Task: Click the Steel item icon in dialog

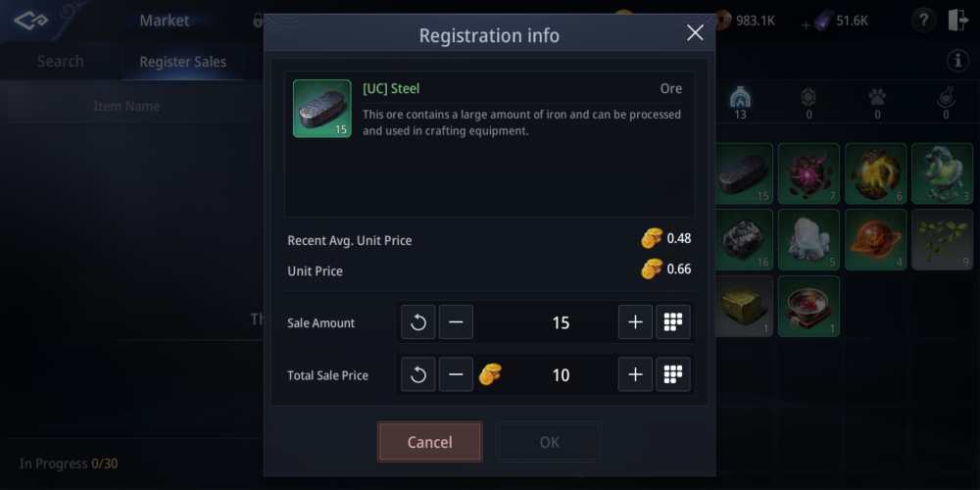Action: pyautogui.click(x=321, y=108)
